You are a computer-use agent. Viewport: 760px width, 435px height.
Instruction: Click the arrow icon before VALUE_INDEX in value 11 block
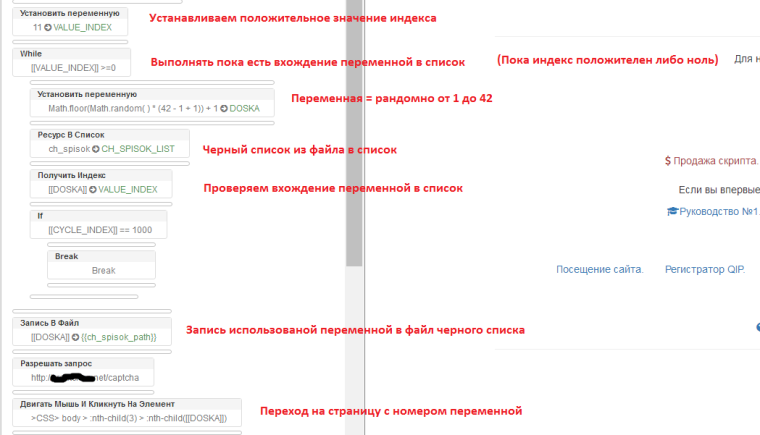click(x=48, y=28)
